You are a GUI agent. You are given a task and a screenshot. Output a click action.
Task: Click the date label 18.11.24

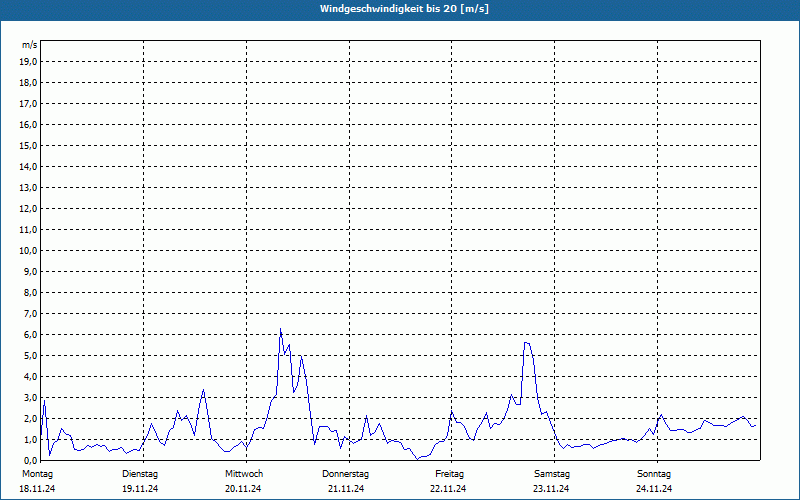click(x=37, y=489)
